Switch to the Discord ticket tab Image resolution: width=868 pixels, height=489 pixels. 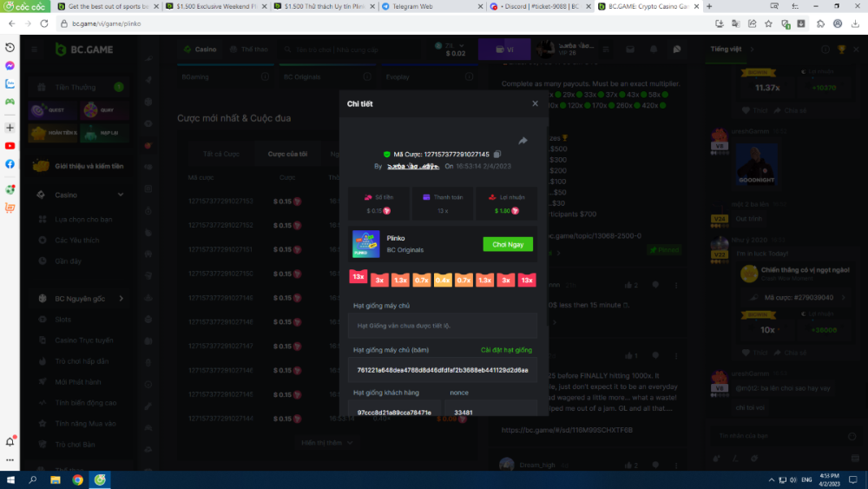[538, 6]
